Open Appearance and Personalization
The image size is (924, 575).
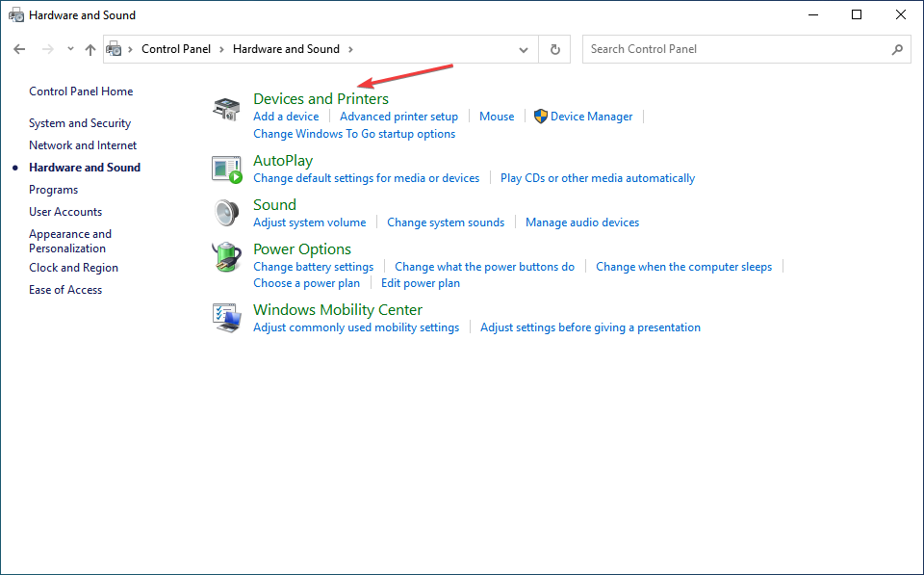click(x=70, y=241)
